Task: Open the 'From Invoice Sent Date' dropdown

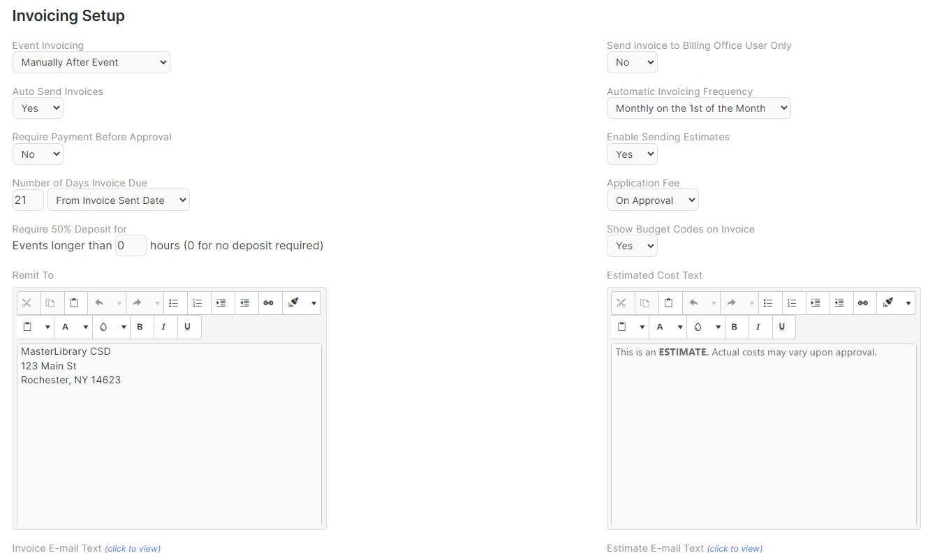Action: click(118, 200)
